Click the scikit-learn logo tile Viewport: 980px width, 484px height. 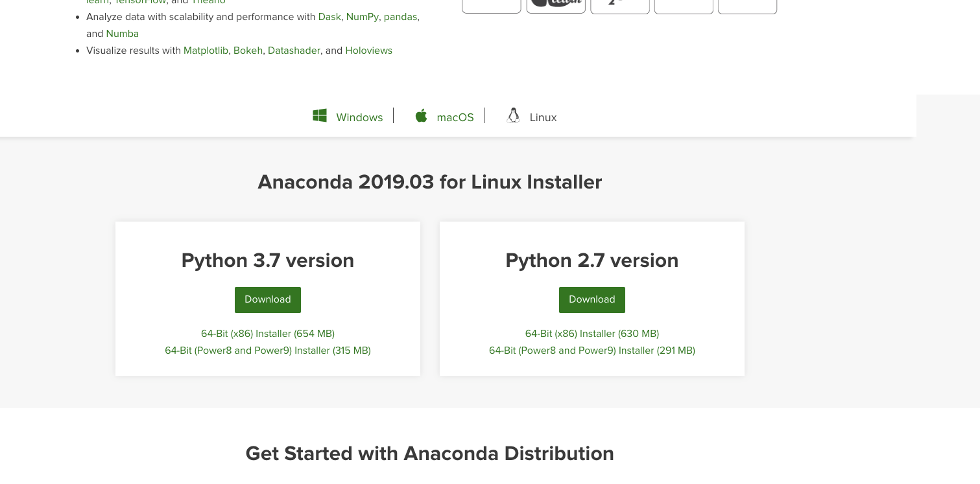point(555,4)
